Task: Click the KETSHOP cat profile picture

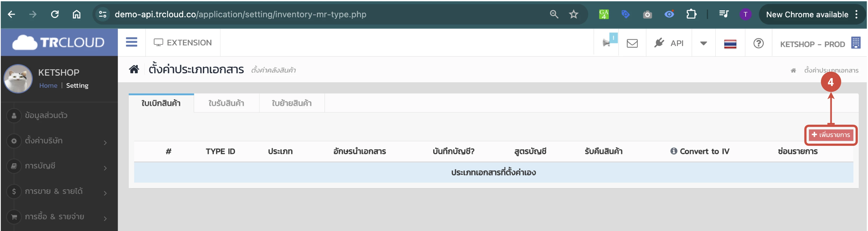Action: pyautogui.click(x=18, y=79)
